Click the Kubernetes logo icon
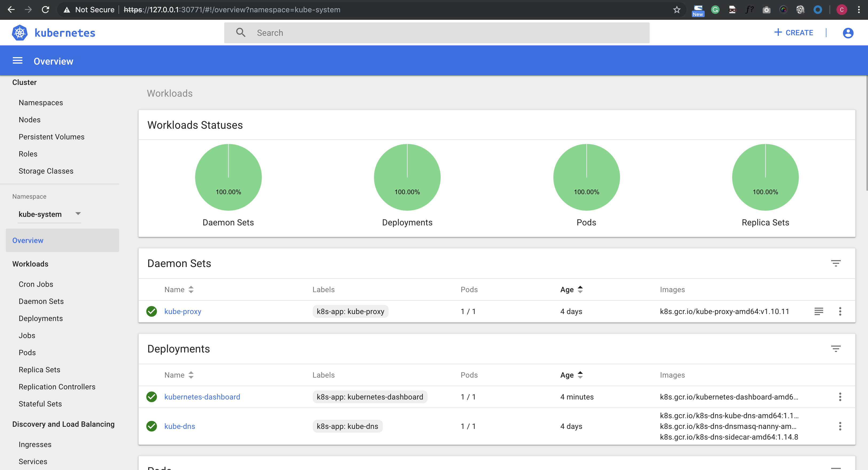The height and width of the screenshot is (470, 868). pyautogui.click(x=20, y=33)
